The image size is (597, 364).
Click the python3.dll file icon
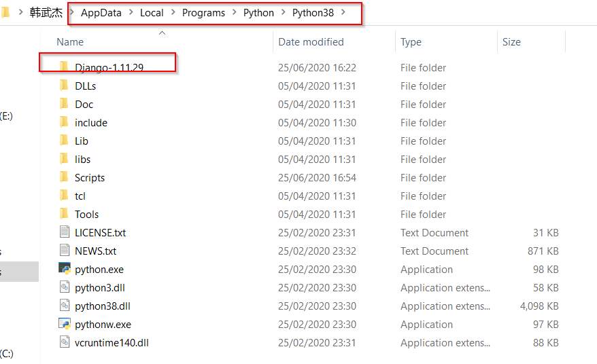65,287
